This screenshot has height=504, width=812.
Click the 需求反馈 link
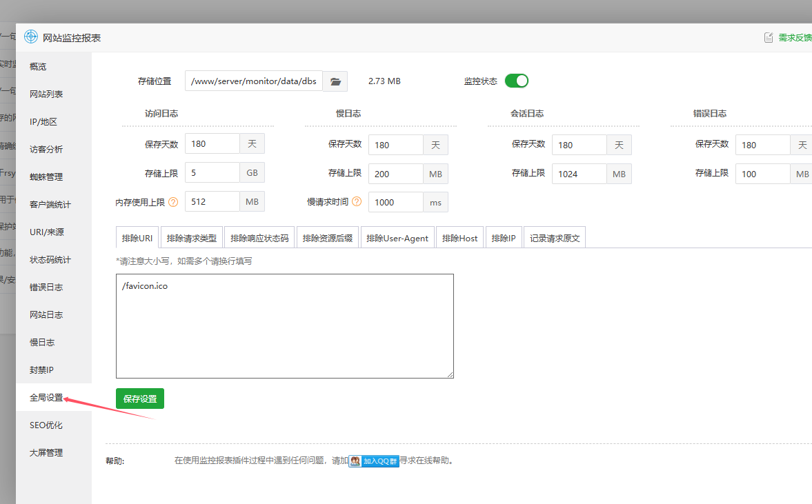click(795, 37)
